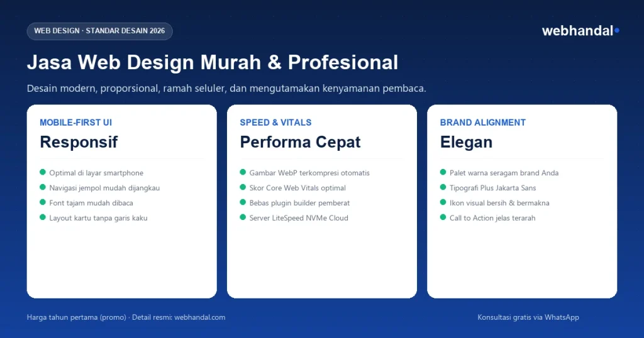Viewport: 644px width, 338px height.
Task: Select the headline 'Jasa Web Design Murah & Profesional'
Action: coord(213,62)
